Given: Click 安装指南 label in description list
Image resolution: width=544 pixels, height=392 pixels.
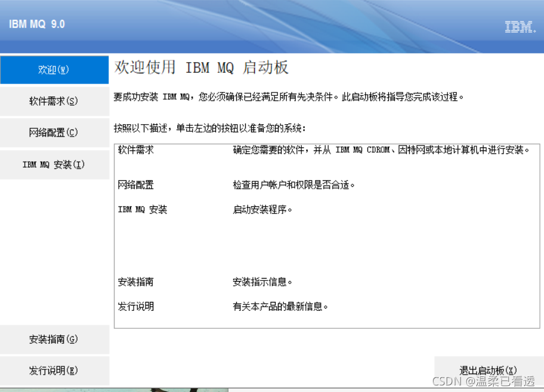Looking at the screenshot, I should (x=135, y=282).
